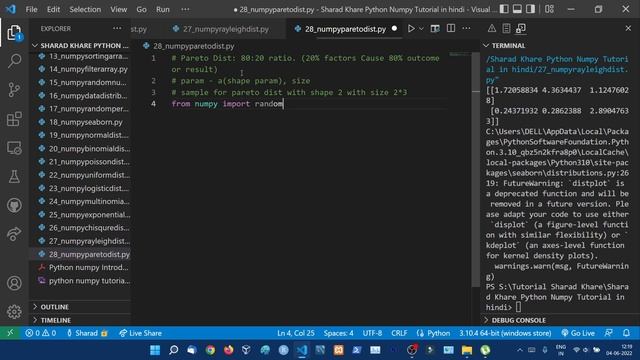Open the Testing flask view
640x360 pixels.
14,176
